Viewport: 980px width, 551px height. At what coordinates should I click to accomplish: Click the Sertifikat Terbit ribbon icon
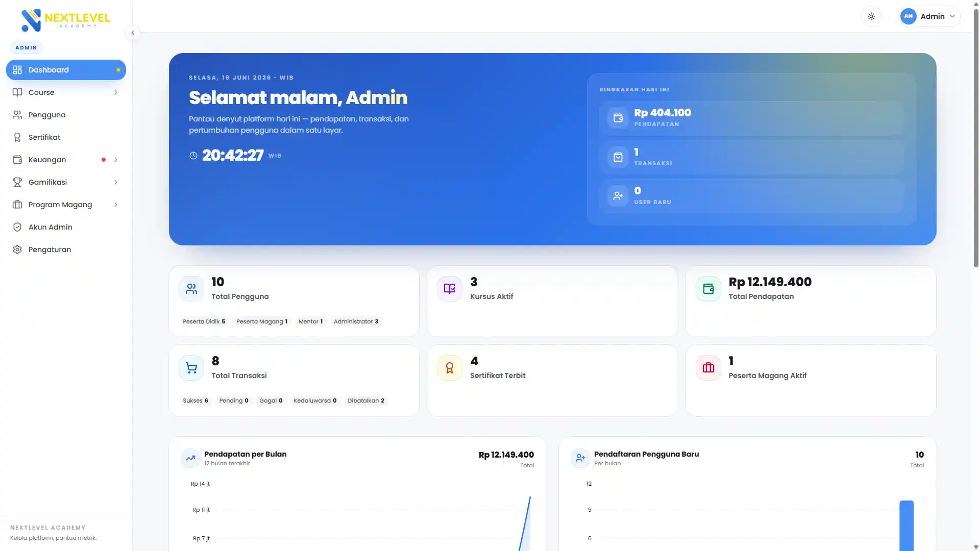point(450,368)
